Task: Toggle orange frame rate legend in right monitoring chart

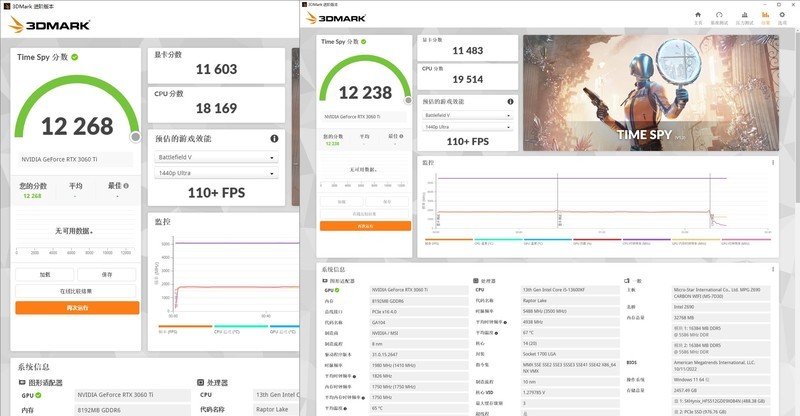Action: (x=448, y=241)
